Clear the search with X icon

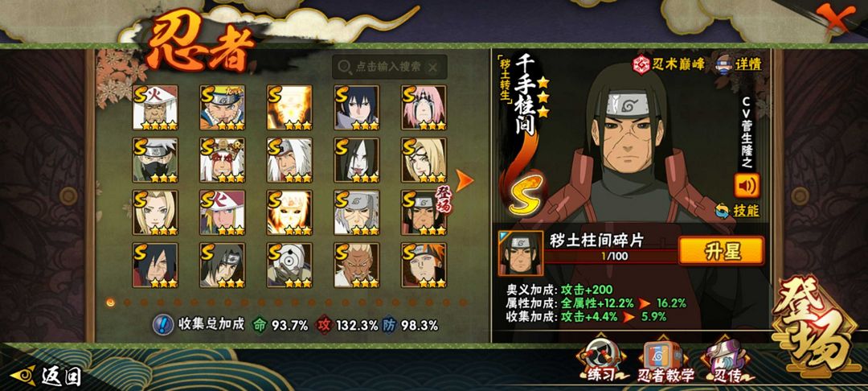[433, 67]
